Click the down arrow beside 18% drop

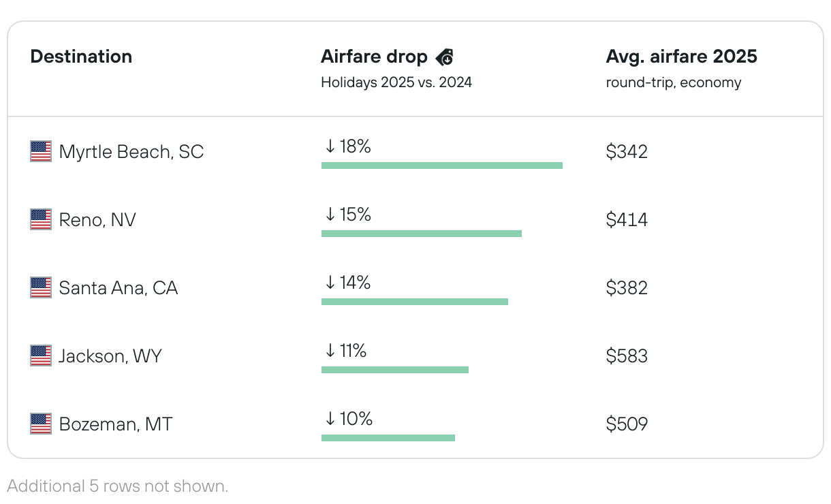pos(330,146)
